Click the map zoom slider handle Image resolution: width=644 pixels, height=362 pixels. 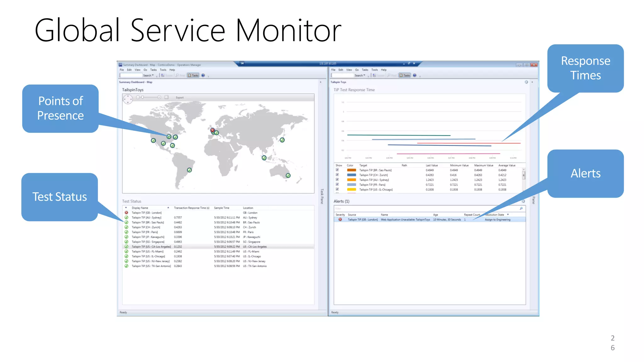click(x=142, y=97)
